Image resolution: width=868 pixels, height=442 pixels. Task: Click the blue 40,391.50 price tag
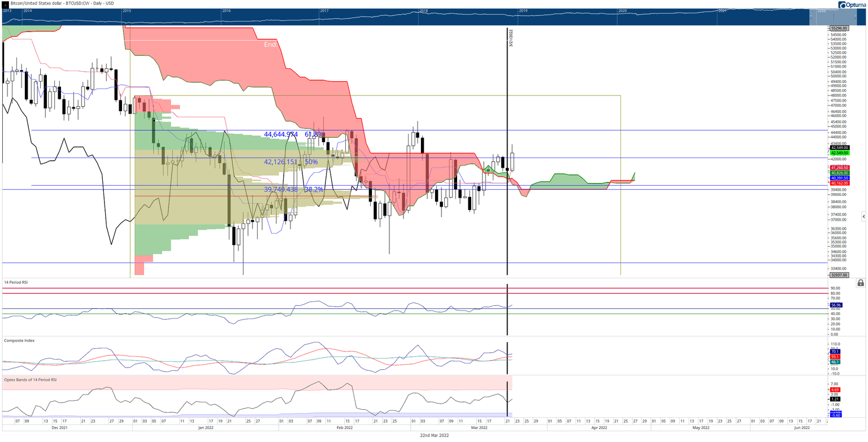coord(840,178)
